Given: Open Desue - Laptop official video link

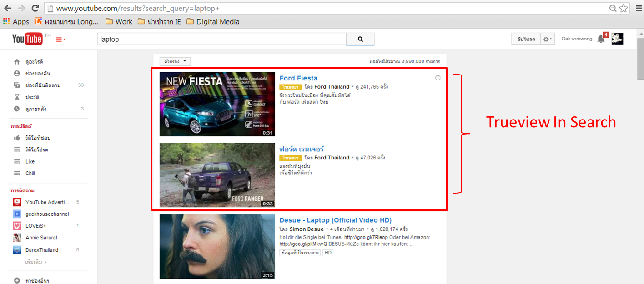Looking at the screenshot, I should 335,220.
